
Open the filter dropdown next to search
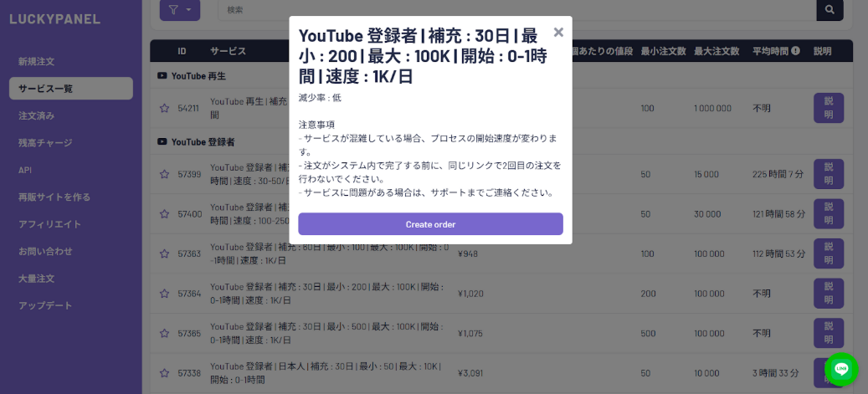[180, 10]
